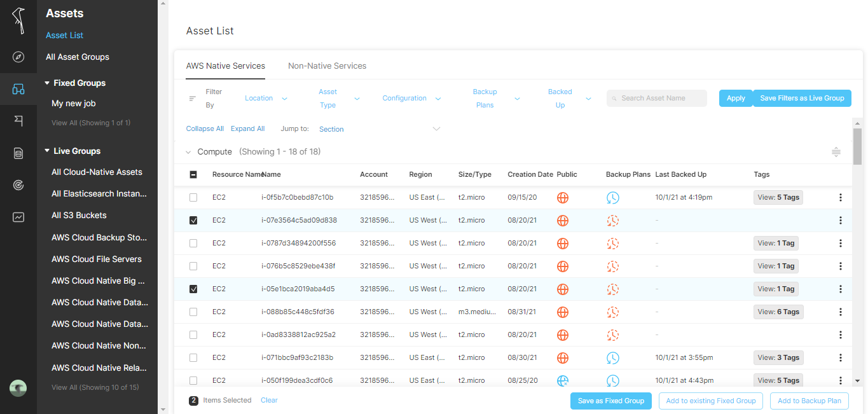Click backup plan icon for i-076b5c8529ebe438f

tap(612, 266)
